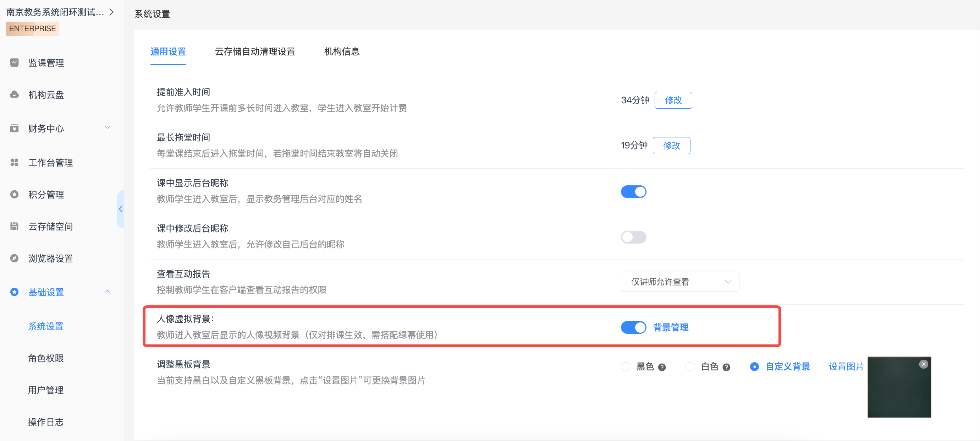Click the 设置图片 link
Screen dimensions: 980x441
tap(846, 367)
